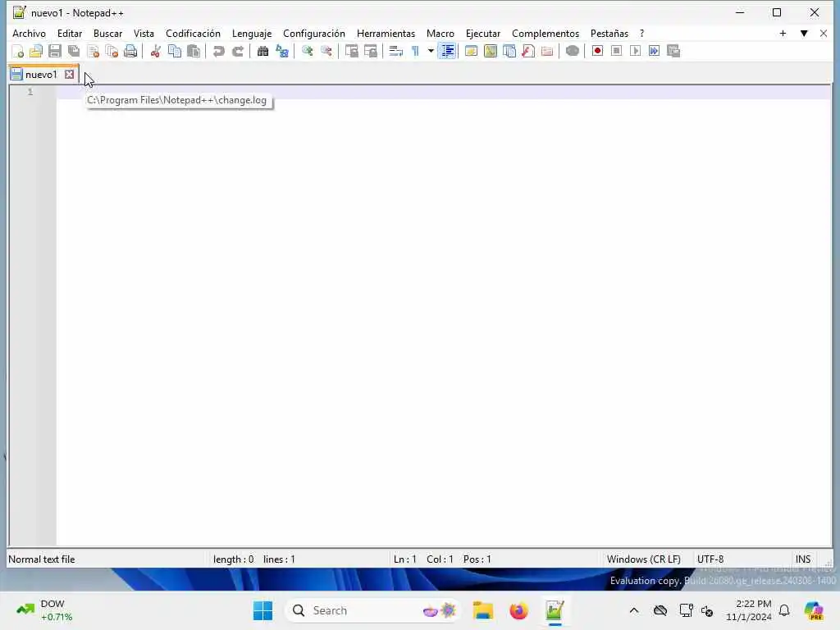Click the plus button to add tab
The width and height of the screenshot is (840, 630).
click(x=783, y=33)
